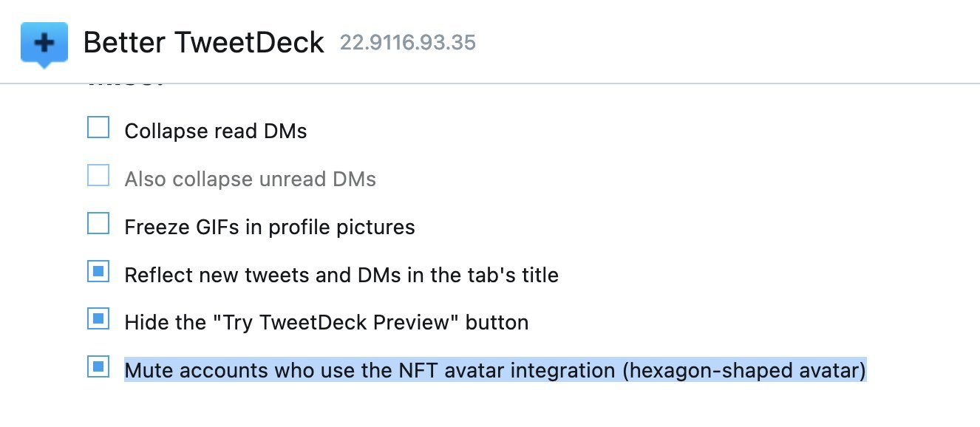The width and height of the screenshot is (980, 427).
Task: Click the plus sign inside the blue logo
Action: 44,43
